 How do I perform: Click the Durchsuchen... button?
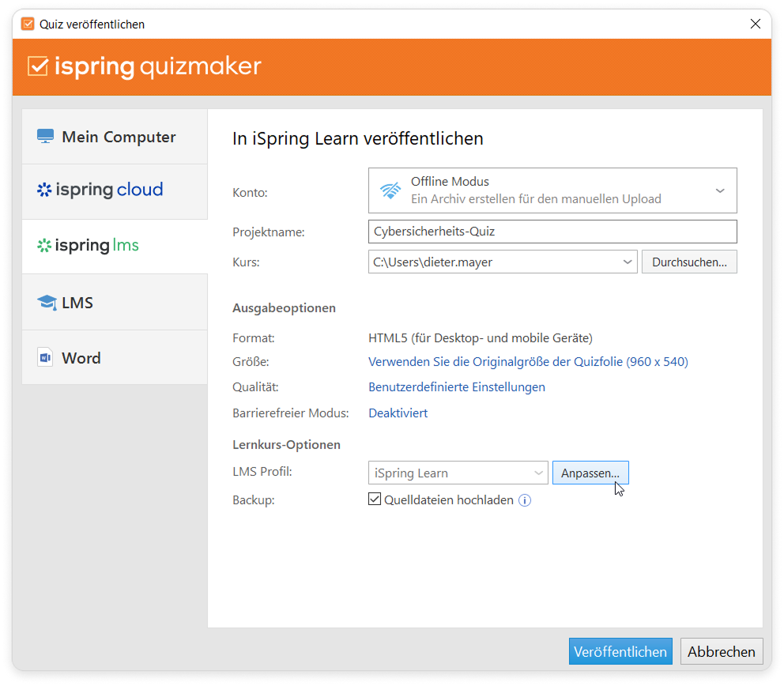[689, 262]
